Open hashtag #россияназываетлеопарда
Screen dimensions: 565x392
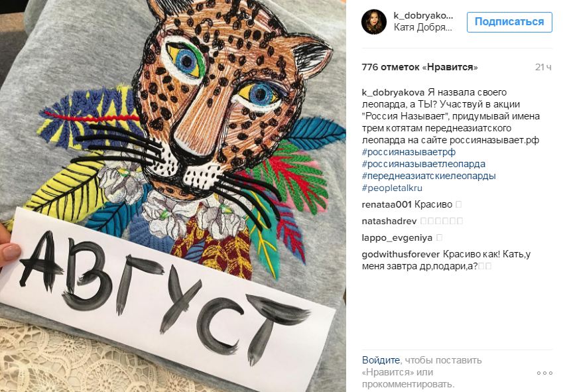click(x=423, y=164)
